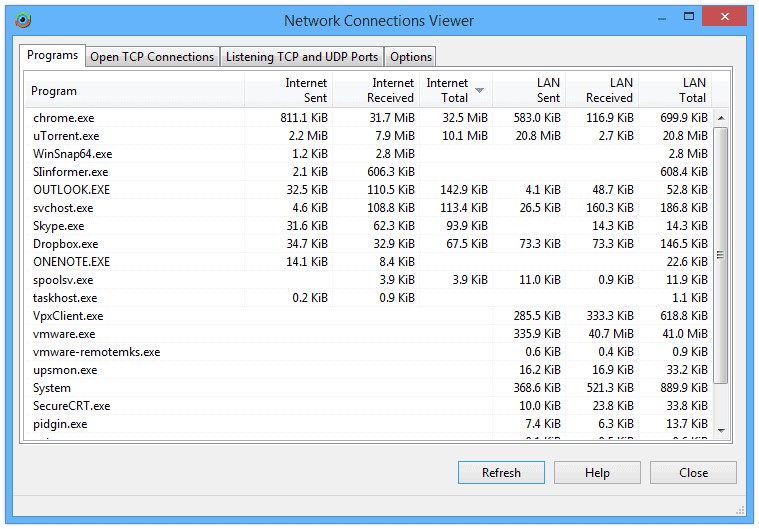Switch to Open TCP Connections tab
The image size is (759, 529).
point(152,57)
